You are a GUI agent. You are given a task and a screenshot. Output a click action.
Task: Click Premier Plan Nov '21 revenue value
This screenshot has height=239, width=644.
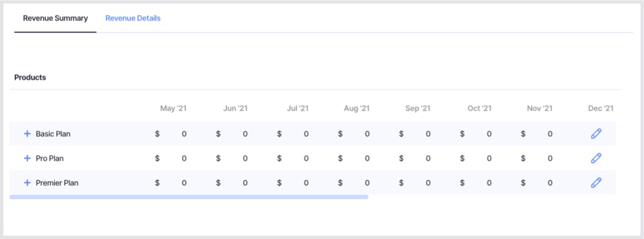(x=550, y=183)
